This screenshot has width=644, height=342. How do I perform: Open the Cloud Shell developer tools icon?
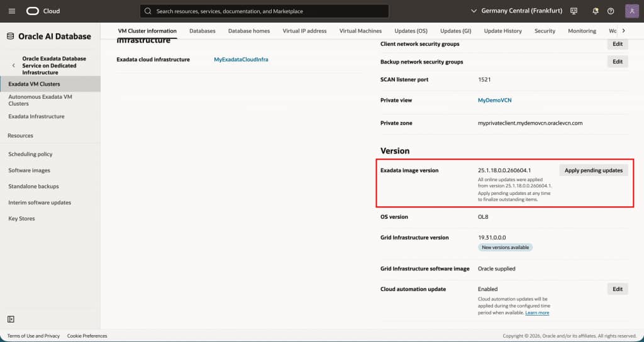(x=574, y=11)
